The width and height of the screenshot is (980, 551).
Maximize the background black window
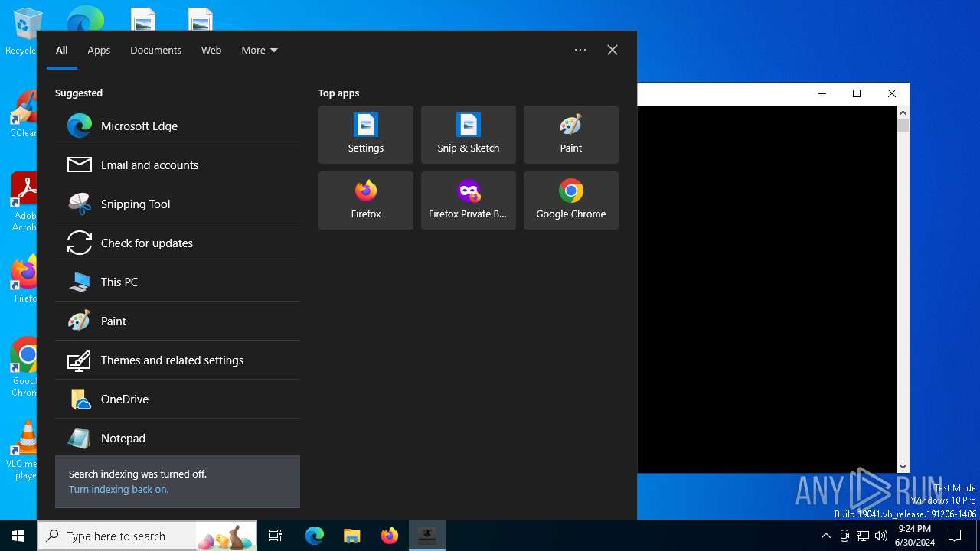coord(857,93)
